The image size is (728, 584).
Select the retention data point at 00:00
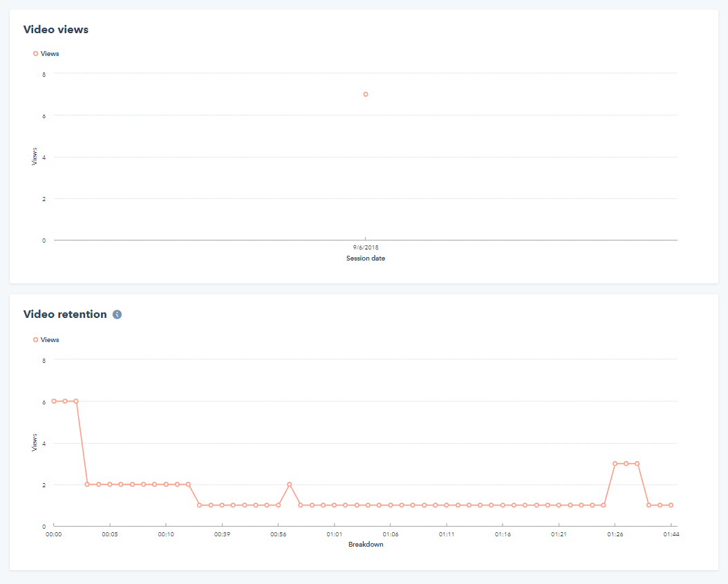coord(54,401)
